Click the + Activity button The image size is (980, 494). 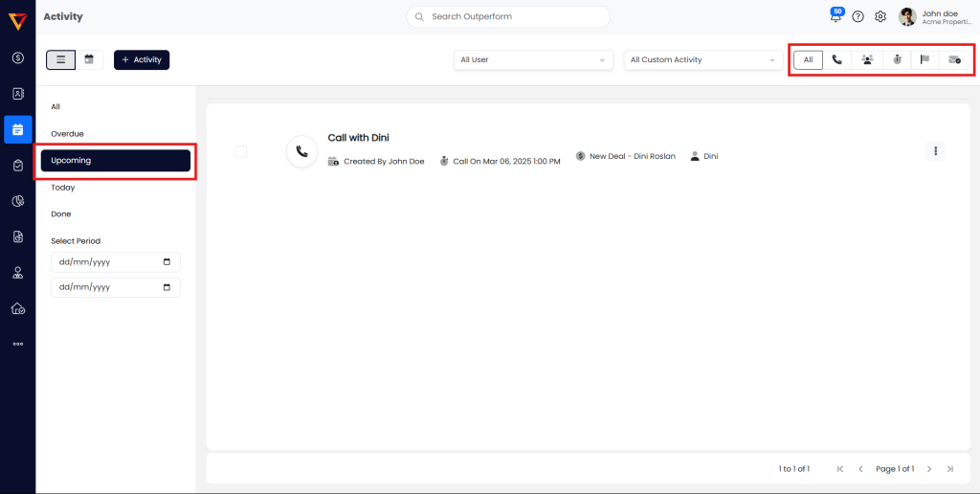click(142, 59)
